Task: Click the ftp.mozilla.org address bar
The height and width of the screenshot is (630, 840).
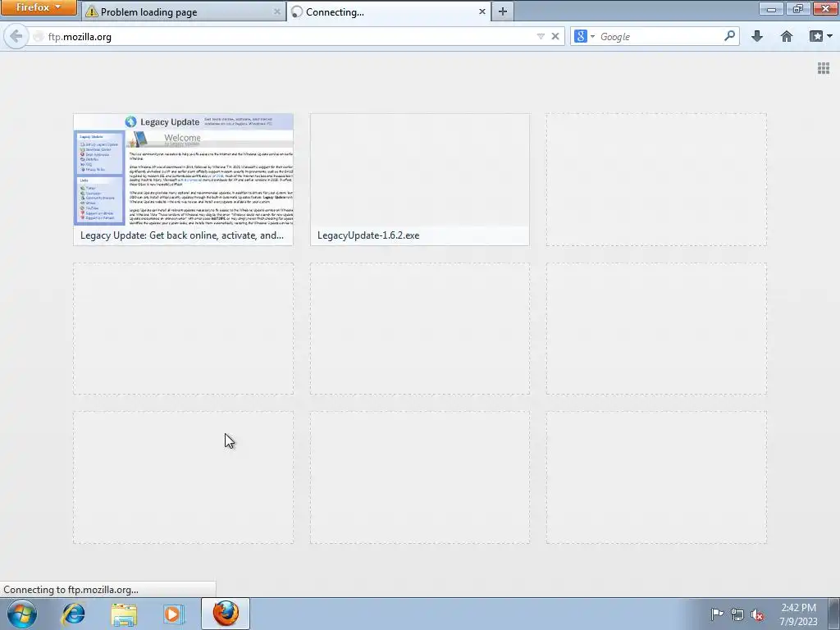Action: coord(290,36)
